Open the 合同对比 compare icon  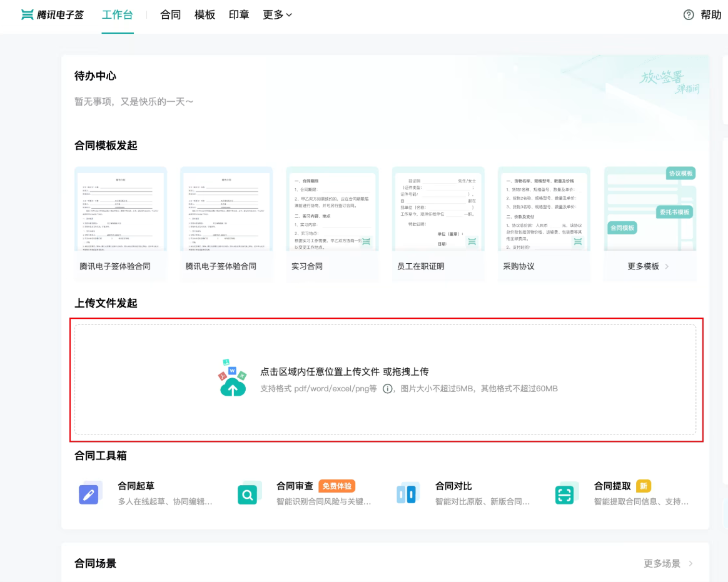407,494
